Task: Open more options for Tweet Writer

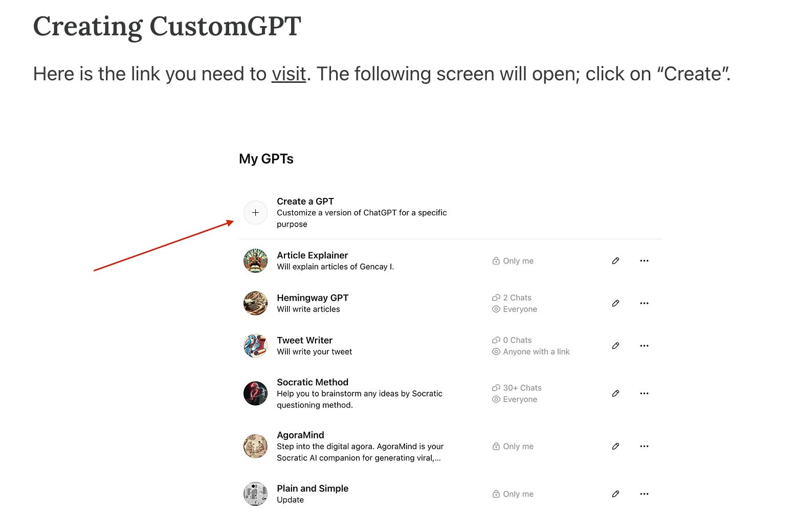Action: pos(644,346)
